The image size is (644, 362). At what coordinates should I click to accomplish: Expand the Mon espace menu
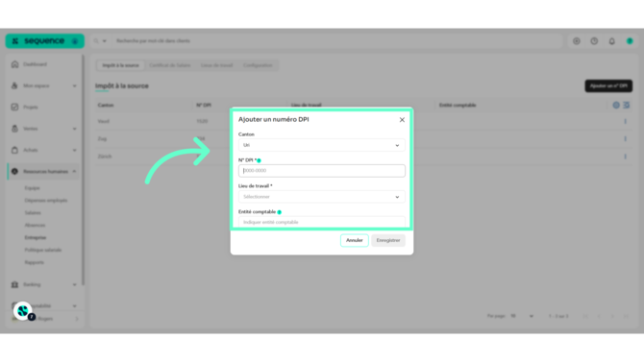[74, 85]
